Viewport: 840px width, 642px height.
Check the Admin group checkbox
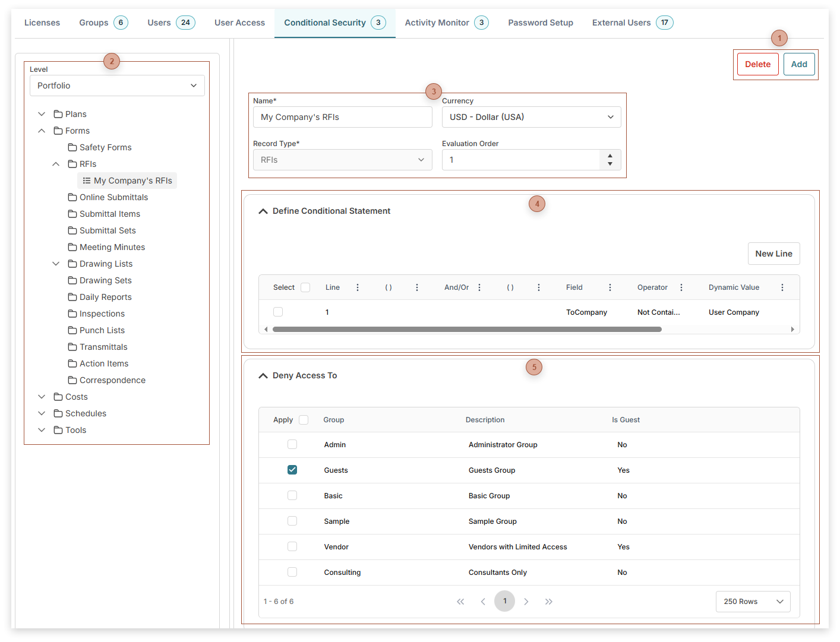[x=292, y=444]
